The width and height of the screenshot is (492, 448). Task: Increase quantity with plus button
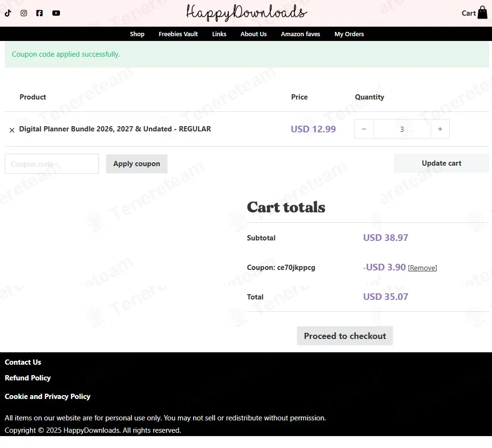click(440, 129)
